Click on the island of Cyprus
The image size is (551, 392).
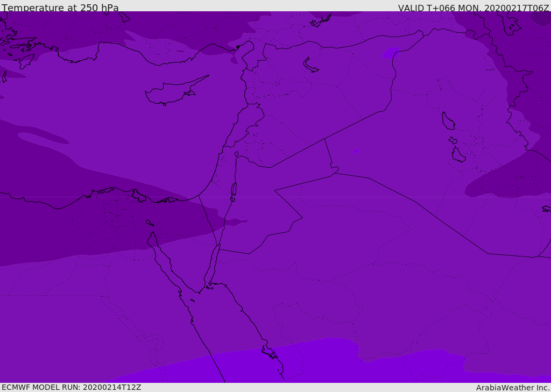(172, 92)
